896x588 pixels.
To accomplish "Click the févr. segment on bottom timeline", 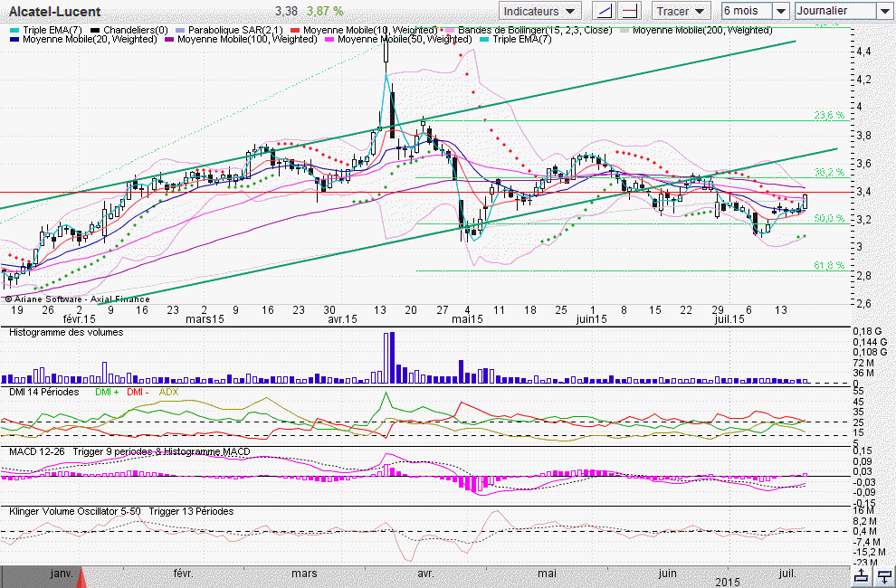I will 183,574.
